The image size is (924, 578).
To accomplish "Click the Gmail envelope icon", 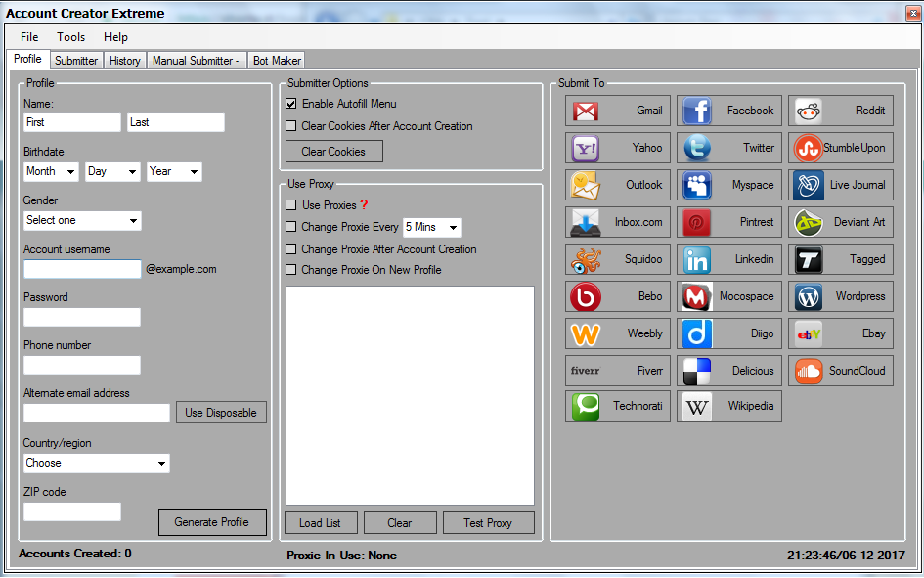I will (586, 111).
